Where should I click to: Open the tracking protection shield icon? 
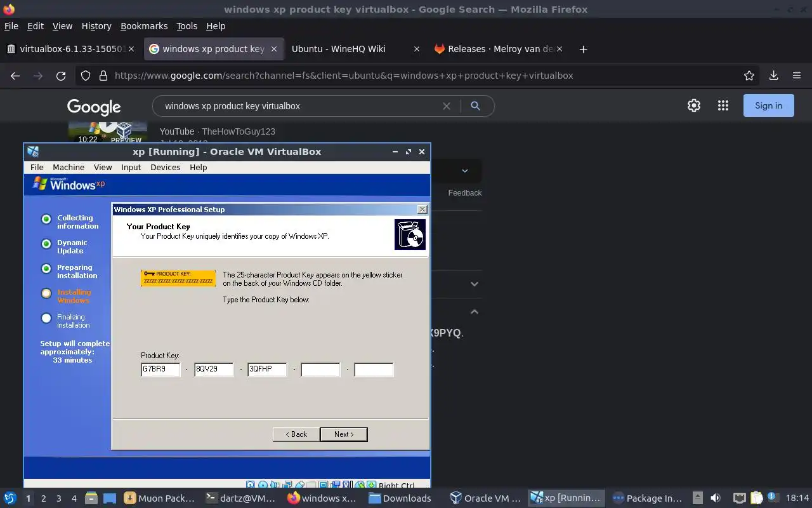86,76
